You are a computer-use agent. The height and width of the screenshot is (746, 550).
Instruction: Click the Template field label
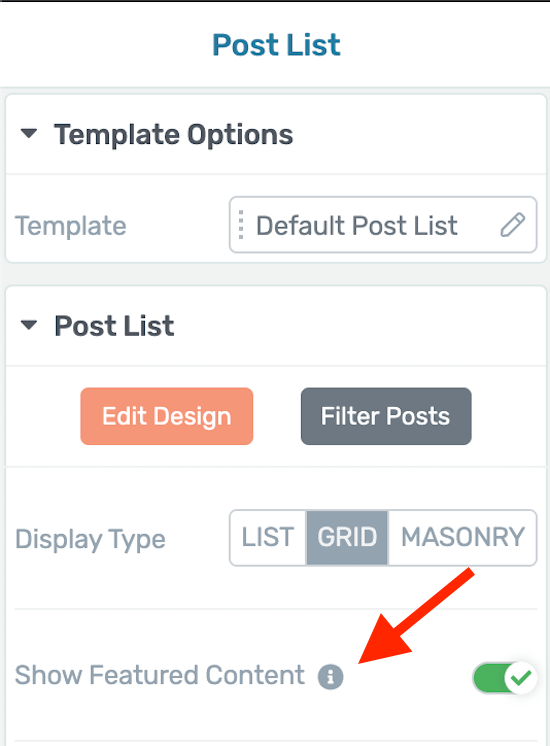point(71,226)
